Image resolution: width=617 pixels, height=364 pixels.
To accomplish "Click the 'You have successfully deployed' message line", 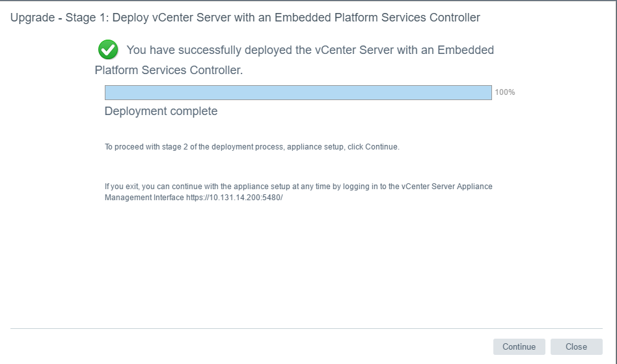I will 310,50.
